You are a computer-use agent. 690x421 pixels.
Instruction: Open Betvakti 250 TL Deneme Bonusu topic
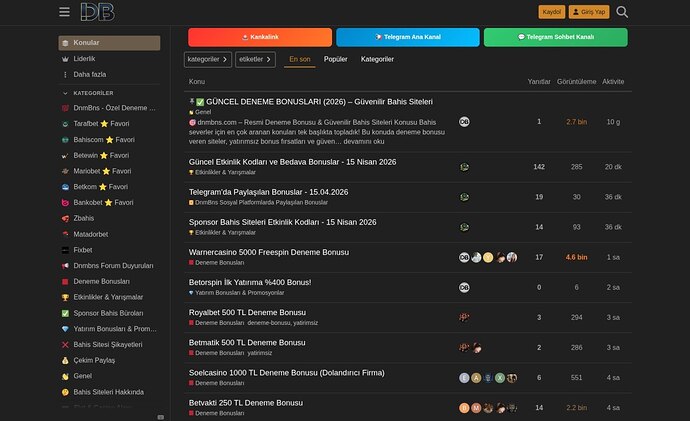point(246,403)
